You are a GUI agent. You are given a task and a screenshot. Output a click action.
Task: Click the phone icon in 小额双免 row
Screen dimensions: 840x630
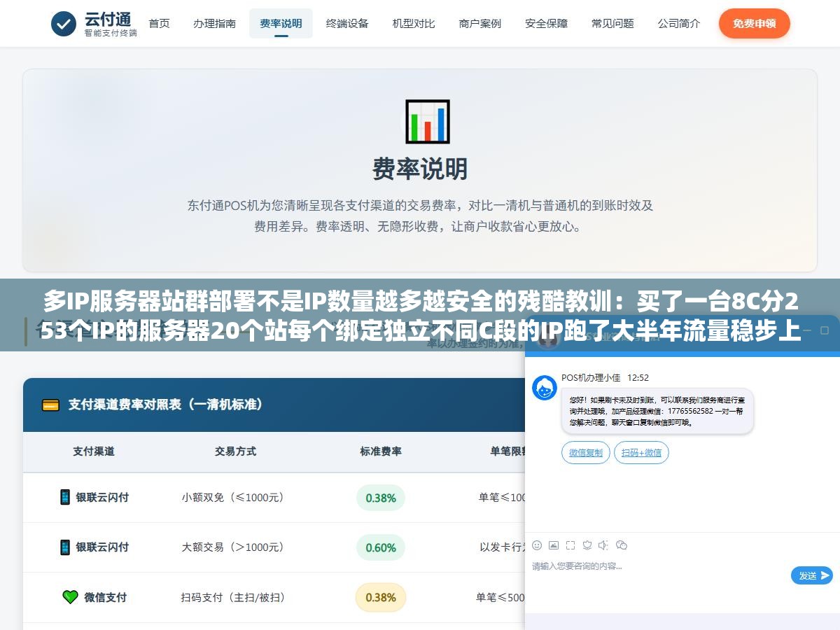(x=65, y=497)
